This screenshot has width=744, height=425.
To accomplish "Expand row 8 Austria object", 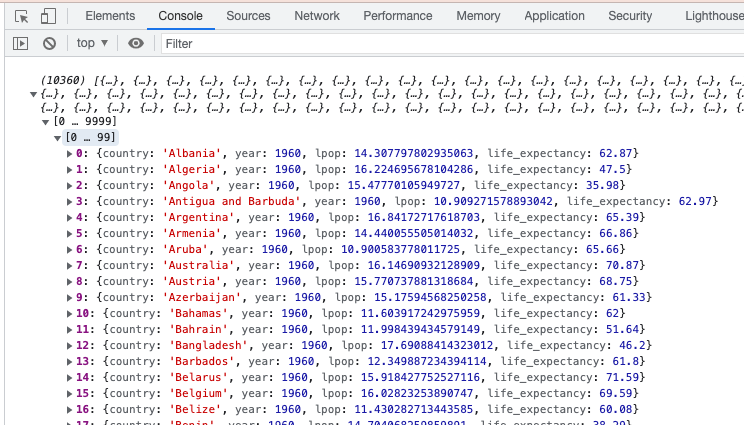I will (69, 282).
